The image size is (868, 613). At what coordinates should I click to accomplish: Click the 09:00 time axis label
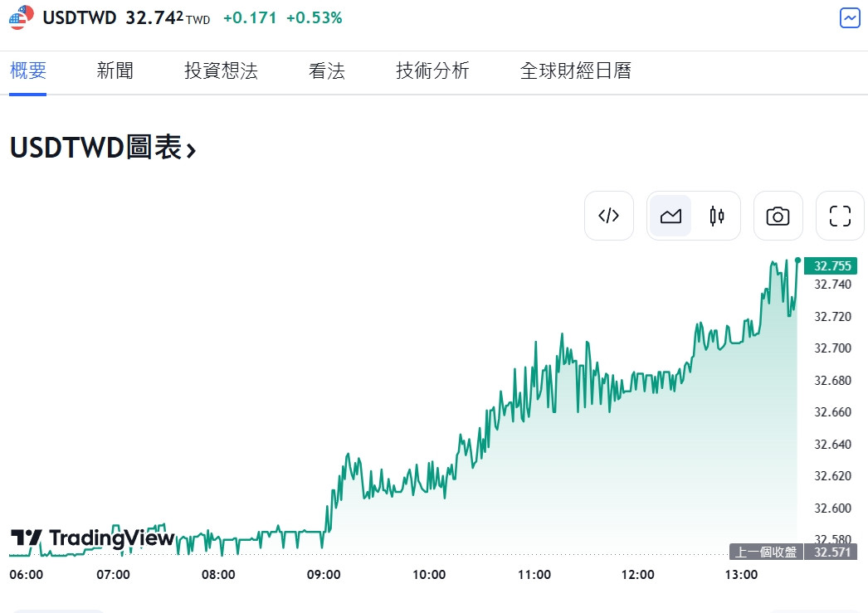coord(324,575)
